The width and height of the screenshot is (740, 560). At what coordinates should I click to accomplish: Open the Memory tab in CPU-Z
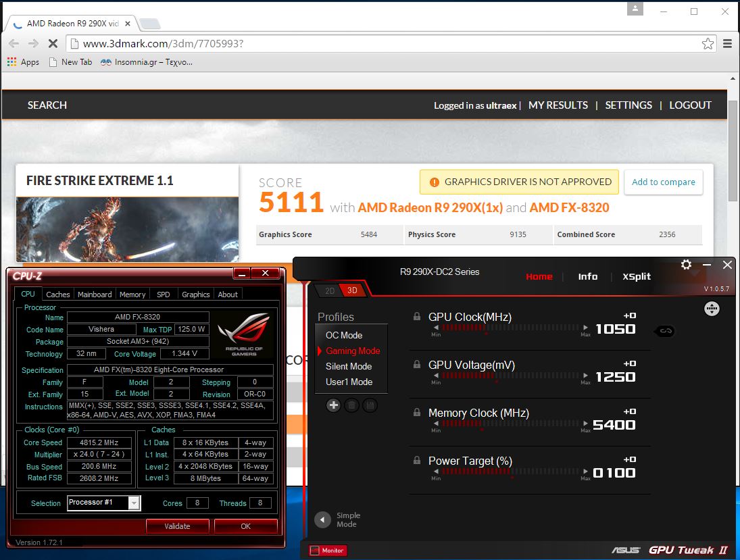(132, 295)
